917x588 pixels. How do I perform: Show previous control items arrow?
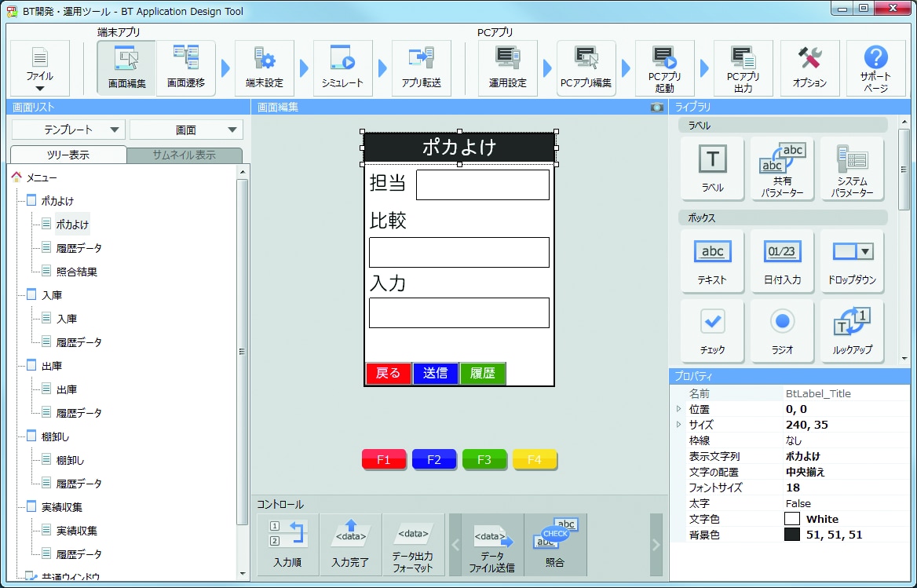(455, 545)
